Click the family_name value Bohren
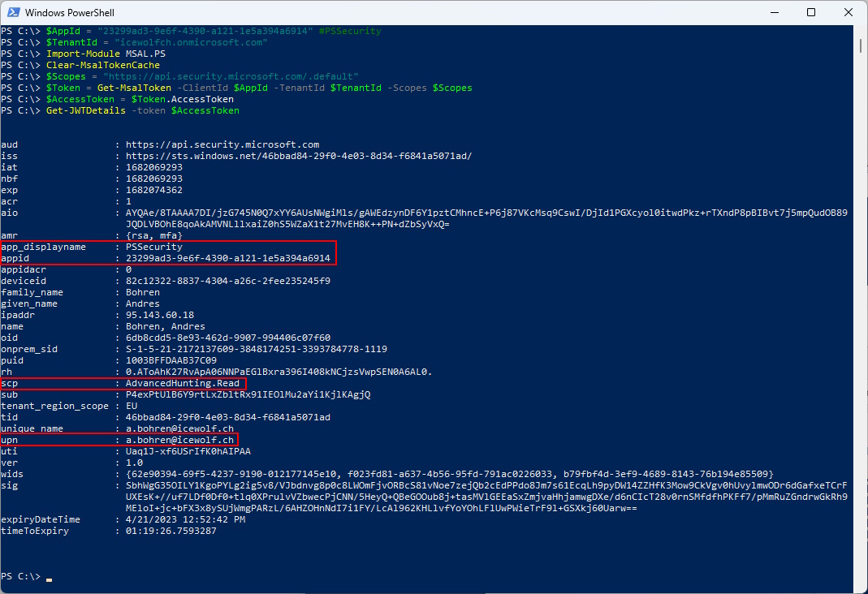 (143, 293)
